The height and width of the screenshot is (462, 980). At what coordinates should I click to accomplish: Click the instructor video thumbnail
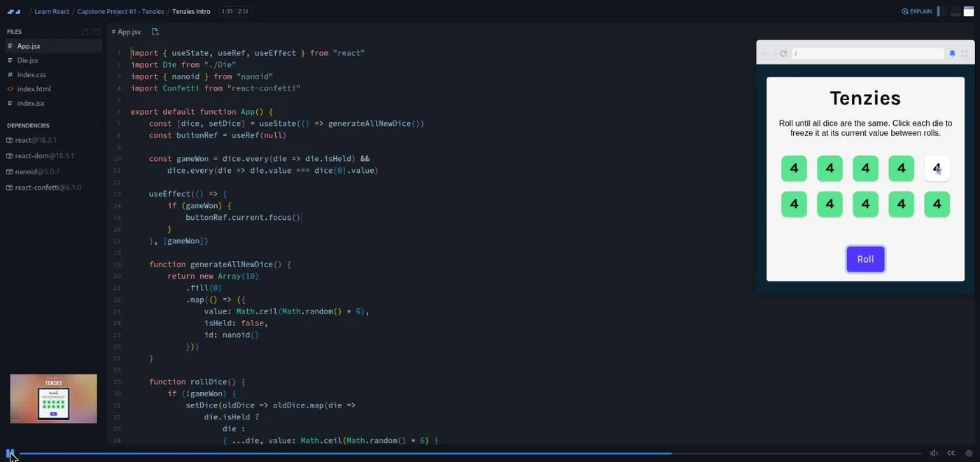coord(53,398)
